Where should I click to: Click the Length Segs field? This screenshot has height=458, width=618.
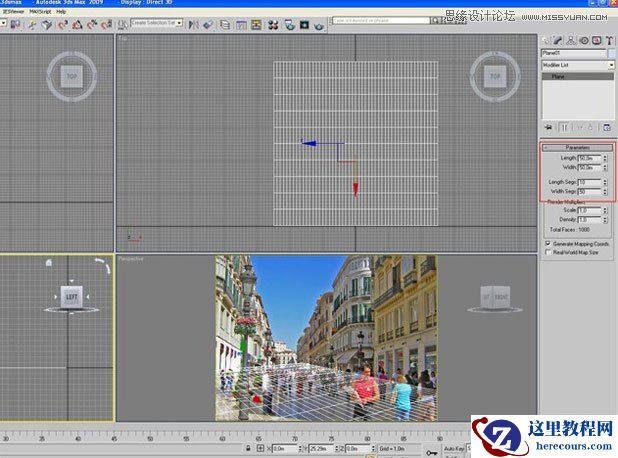pos(589,182)
